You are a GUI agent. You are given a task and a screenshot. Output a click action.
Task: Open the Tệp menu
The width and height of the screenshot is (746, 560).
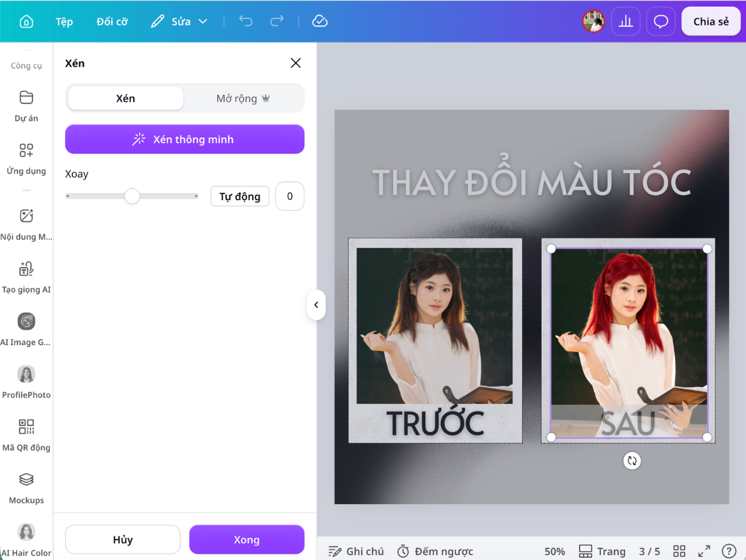[65, 21]
